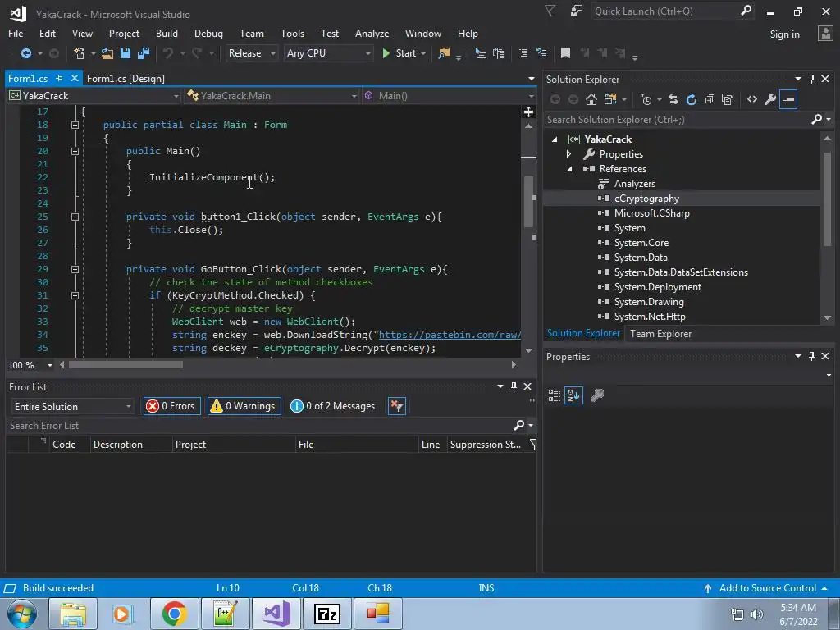The width and height of the screenshot is (840, 630).
Task: Click the Save All toolbar icon
Action: (143, 53)
